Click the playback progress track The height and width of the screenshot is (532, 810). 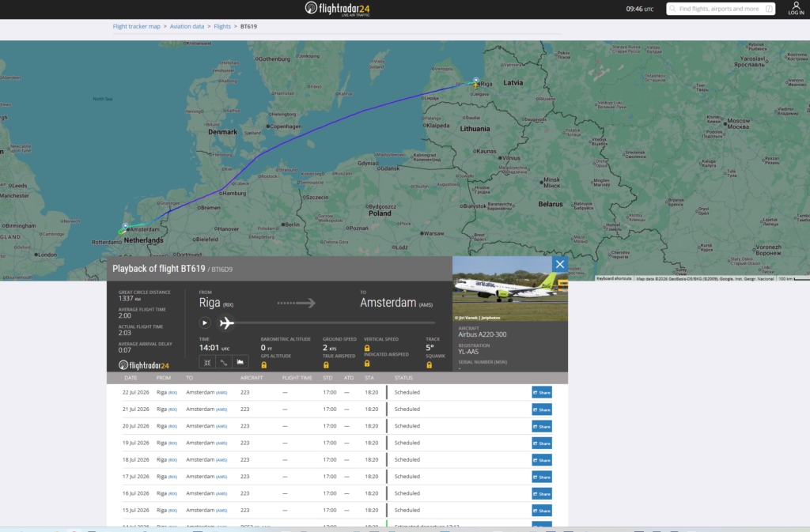point(334,323)
